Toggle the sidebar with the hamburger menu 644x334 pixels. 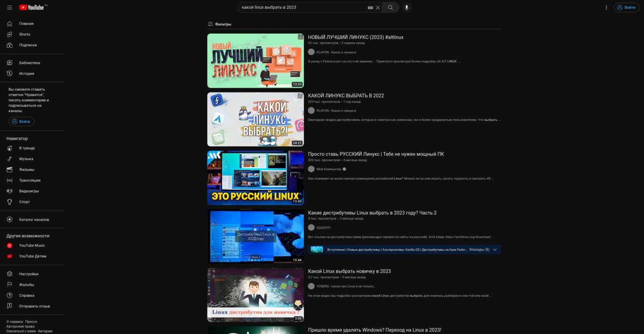click(9, 7)
